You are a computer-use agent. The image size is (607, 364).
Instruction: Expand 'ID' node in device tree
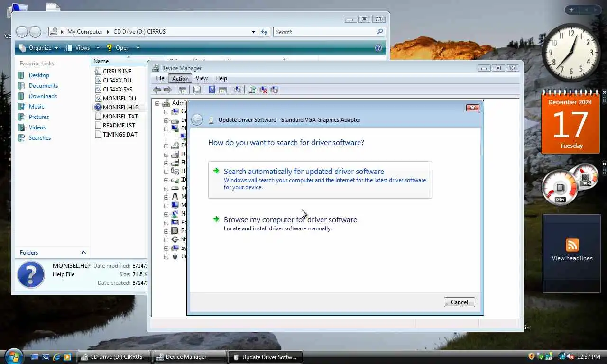point(166,180)
